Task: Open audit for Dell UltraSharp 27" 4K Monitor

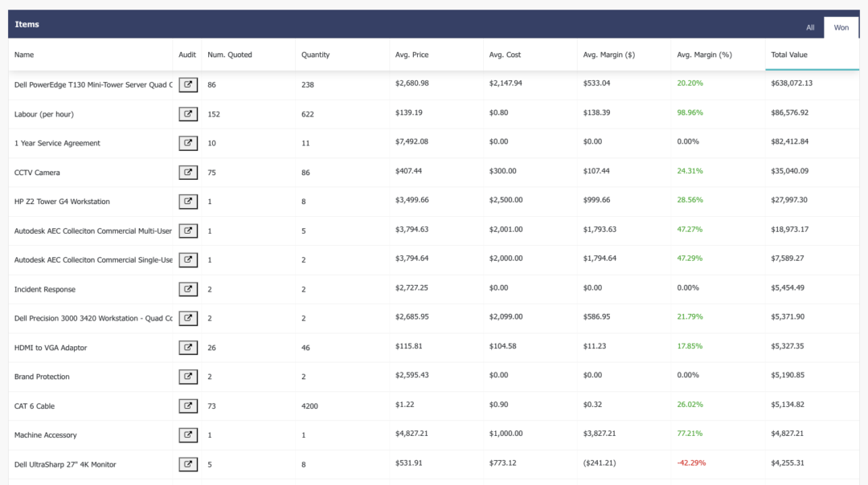Action: click(188, 464)
